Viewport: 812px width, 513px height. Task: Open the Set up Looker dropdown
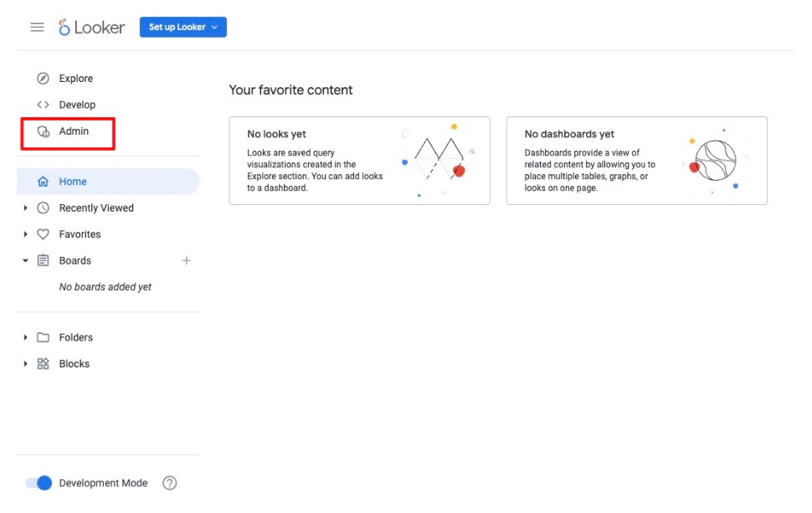[182, 27]
